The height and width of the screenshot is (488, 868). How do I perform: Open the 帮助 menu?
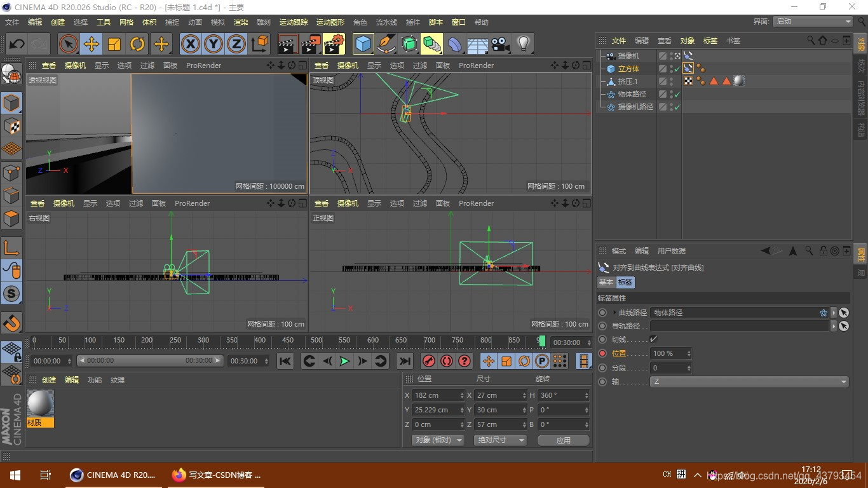click(x=482, y=22)
